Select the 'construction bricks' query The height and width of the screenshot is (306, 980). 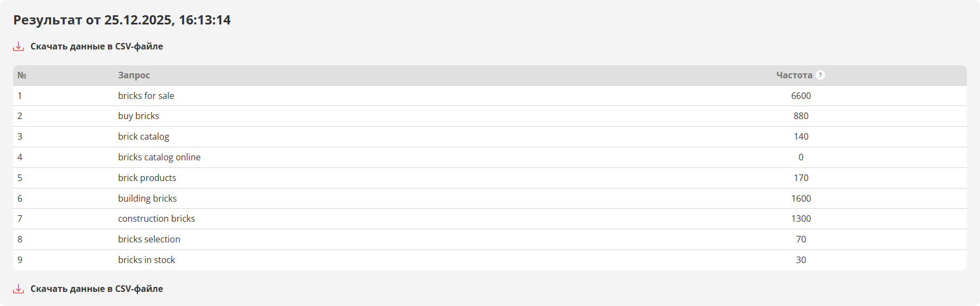pos(156,218)
